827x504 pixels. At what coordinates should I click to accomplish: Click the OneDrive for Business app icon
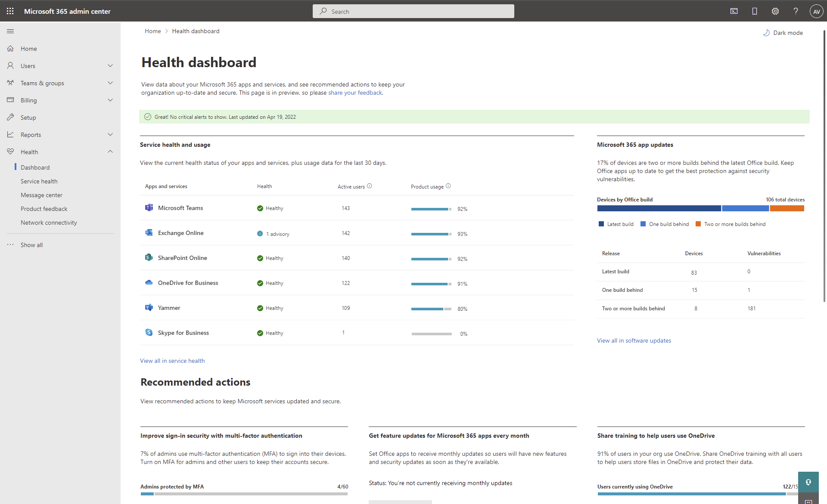tap(149, 283)
